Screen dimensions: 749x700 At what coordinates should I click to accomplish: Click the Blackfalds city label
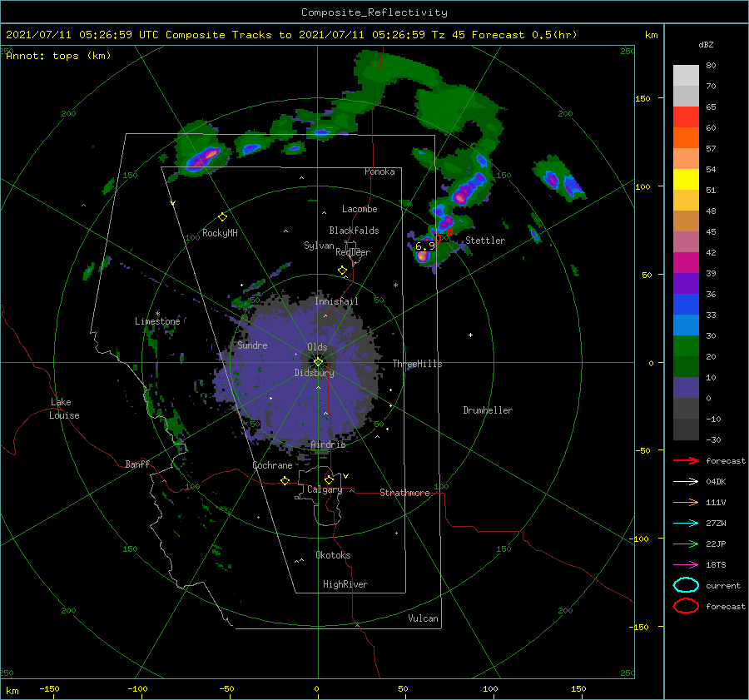(354, 231)
